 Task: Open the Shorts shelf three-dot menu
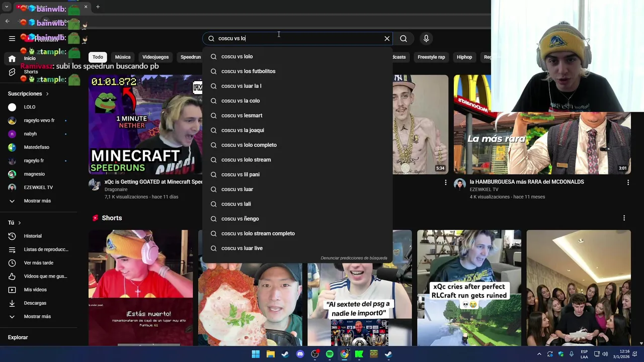click(x=624, y=218)
